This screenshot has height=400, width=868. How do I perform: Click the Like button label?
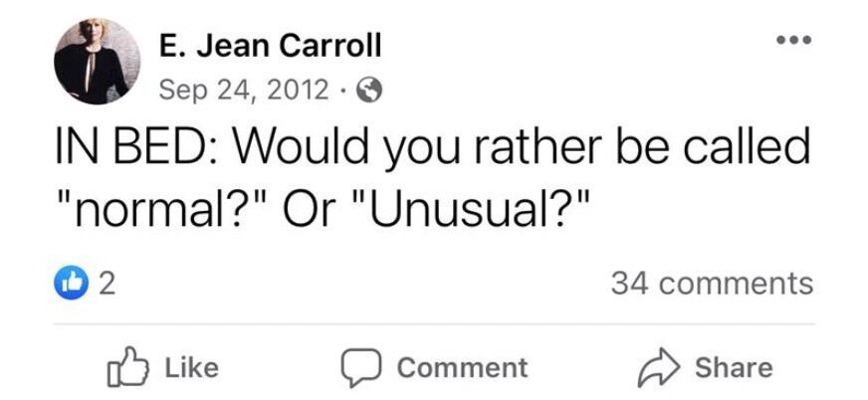(x=191, y=368)
